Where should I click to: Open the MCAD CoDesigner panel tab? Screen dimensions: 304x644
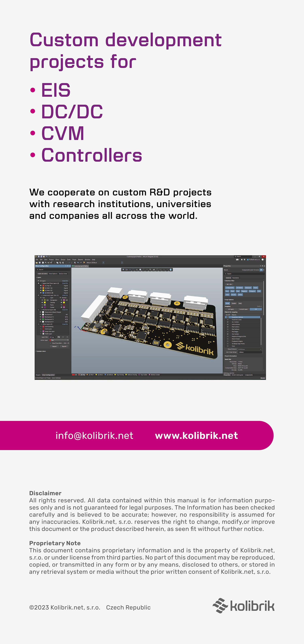[237, 375]
